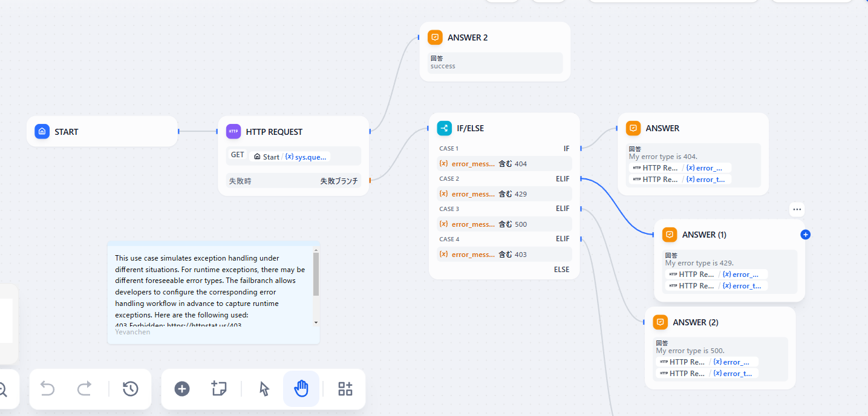Click the success text in ANSWER 2

point(443,66)
